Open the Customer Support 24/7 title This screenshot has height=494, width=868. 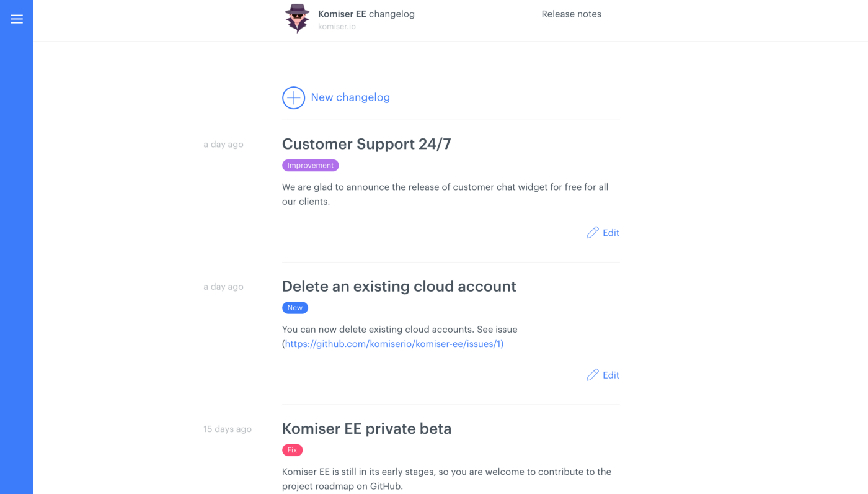[366, 144]
